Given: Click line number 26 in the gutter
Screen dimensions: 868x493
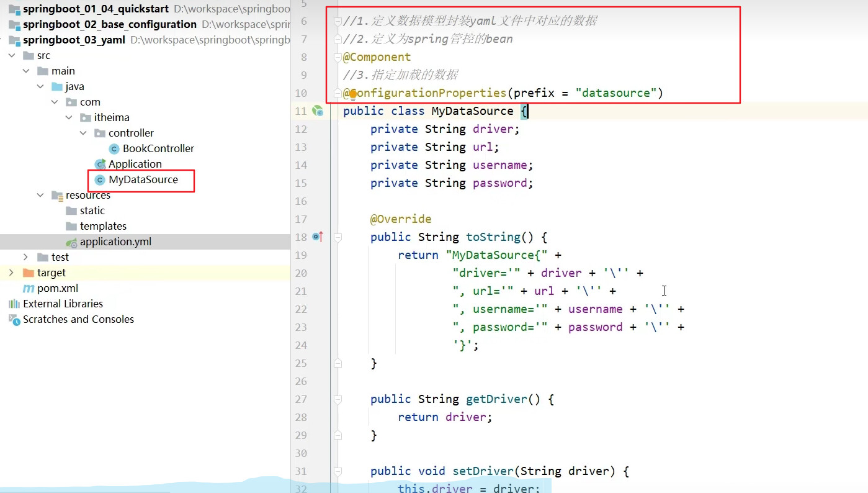Looking at the screenshot, I should click(x=301, y=381).
